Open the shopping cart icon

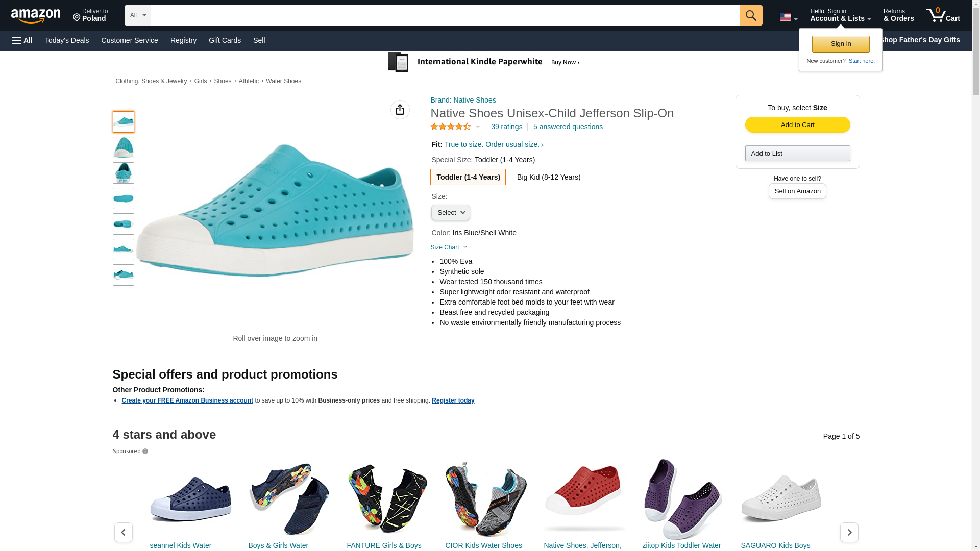tap(943, 15)
